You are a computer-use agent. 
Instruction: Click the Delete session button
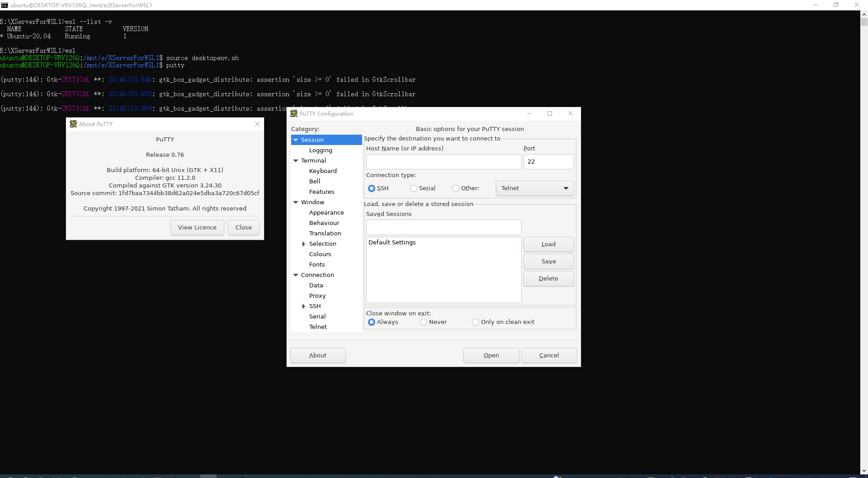tap(548, 279)
